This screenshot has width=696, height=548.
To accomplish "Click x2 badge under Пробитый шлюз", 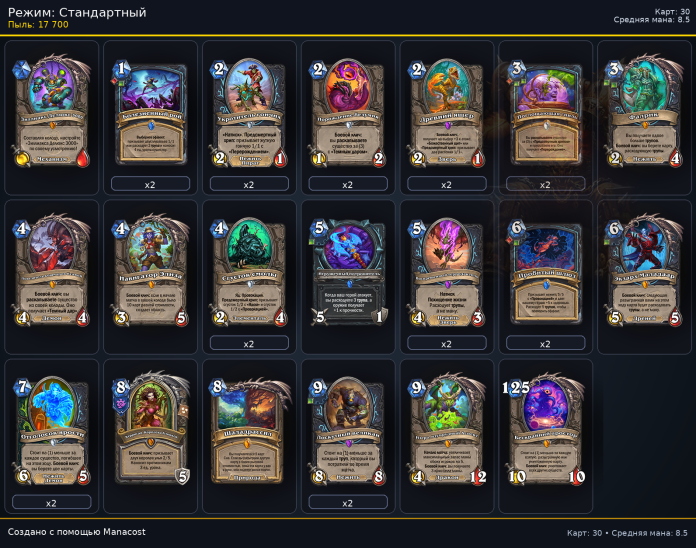I will 546,343.
